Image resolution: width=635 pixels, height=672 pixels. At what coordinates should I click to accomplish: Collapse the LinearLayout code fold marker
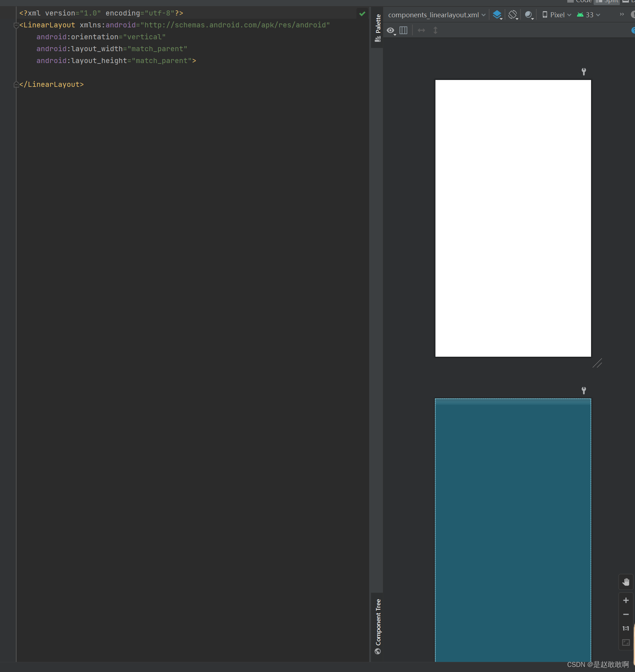pos(16,25)
